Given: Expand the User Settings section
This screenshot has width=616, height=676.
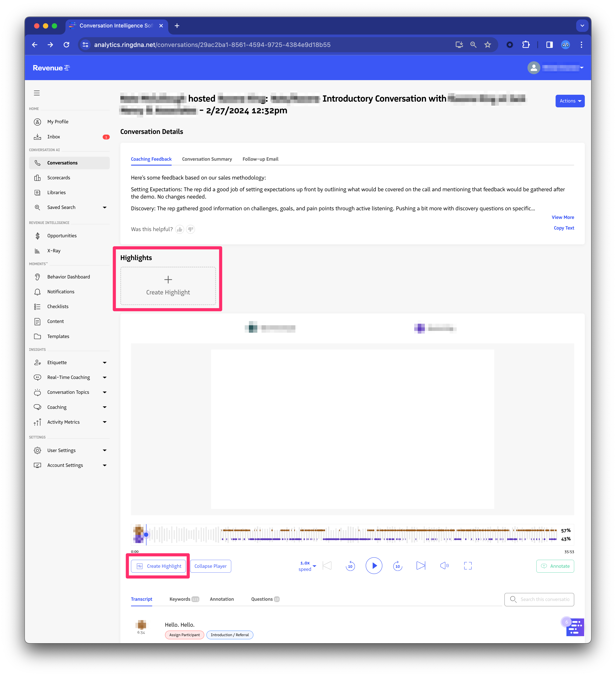Looking at the screenshot, I should [x=61, y=450].
